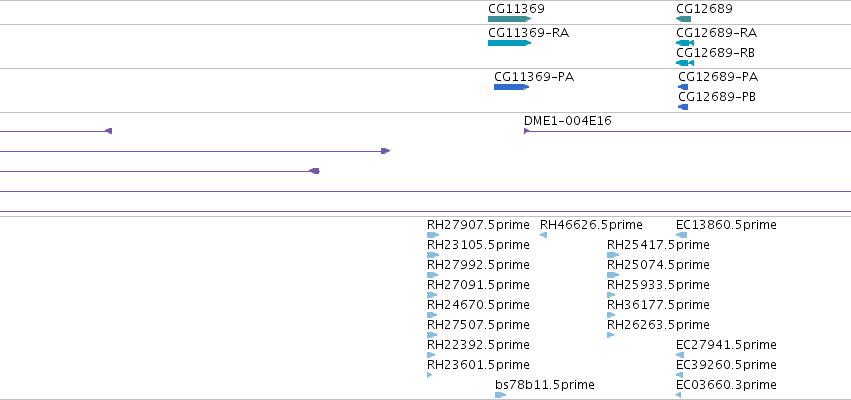This screenshot has height=400, width=851.
Task: Select the CG11369-RA transcript bar
Action: tap(509, 43)
